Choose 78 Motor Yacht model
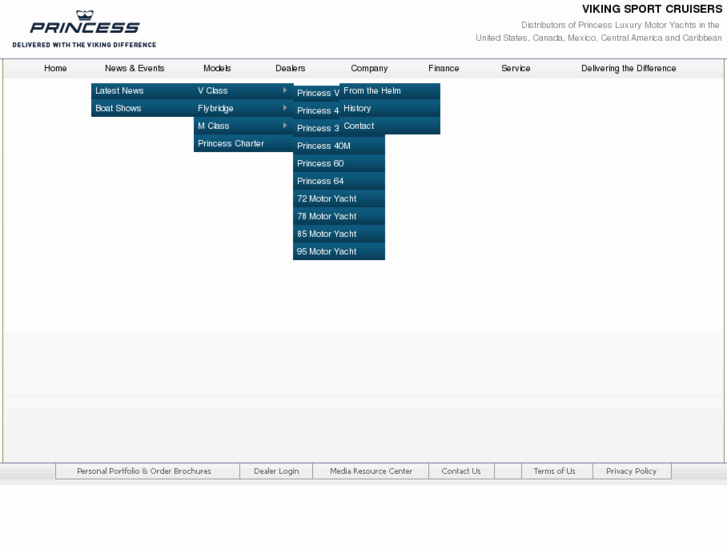 [x=339, y=216]
